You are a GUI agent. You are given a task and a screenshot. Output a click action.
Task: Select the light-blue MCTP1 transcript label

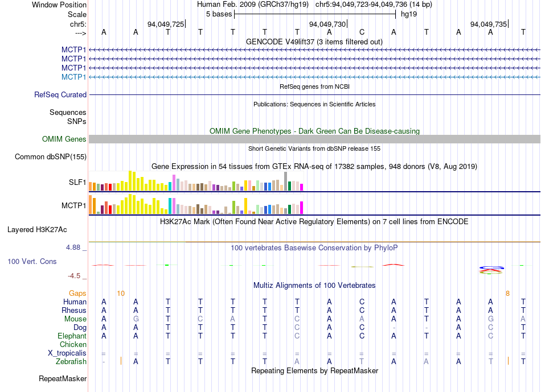73,77
